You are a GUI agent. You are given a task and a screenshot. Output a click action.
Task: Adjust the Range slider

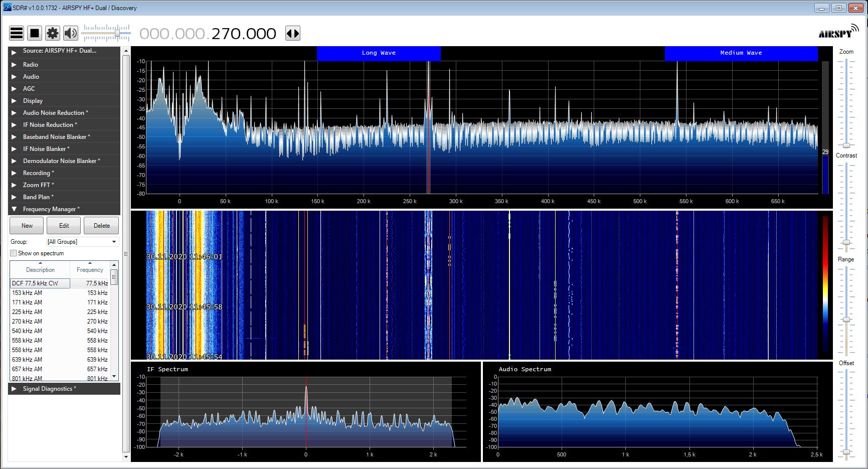(x=846, y=320)
